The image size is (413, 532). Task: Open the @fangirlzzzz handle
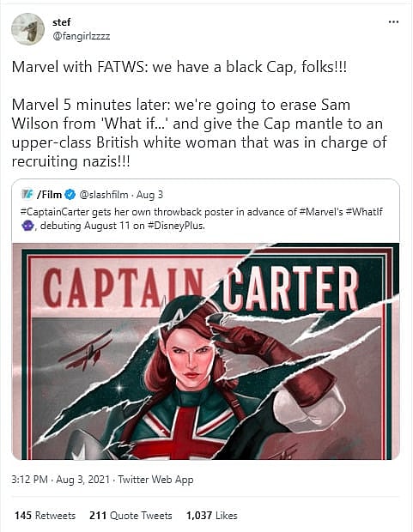click(x=82, y=36)
